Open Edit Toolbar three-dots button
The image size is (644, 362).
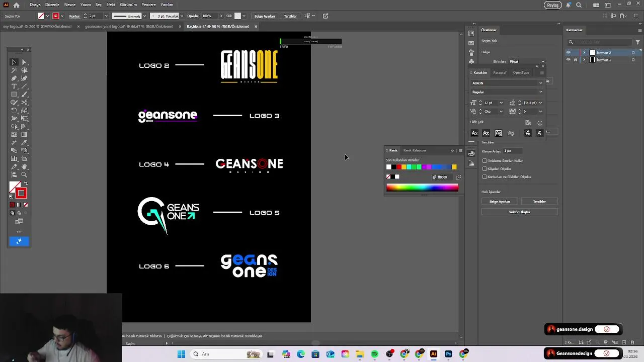pyautogui.click(x=19, y=232)
